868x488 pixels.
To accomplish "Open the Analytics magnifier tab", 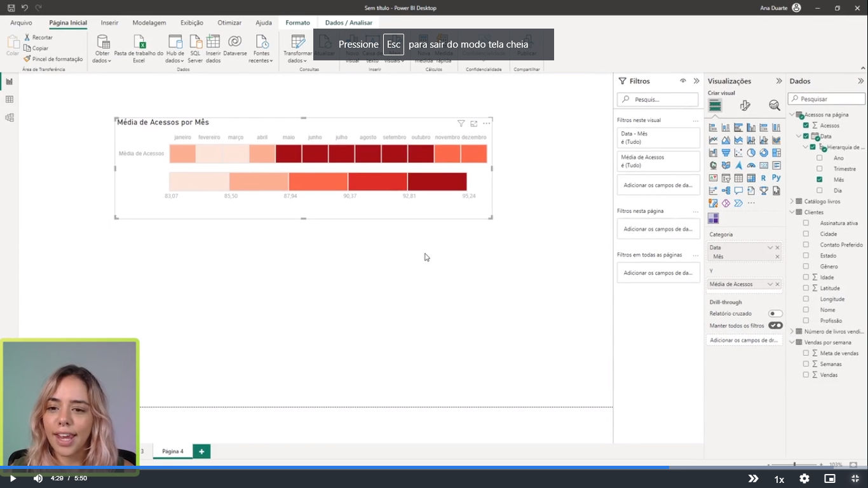I will (774, 105).
